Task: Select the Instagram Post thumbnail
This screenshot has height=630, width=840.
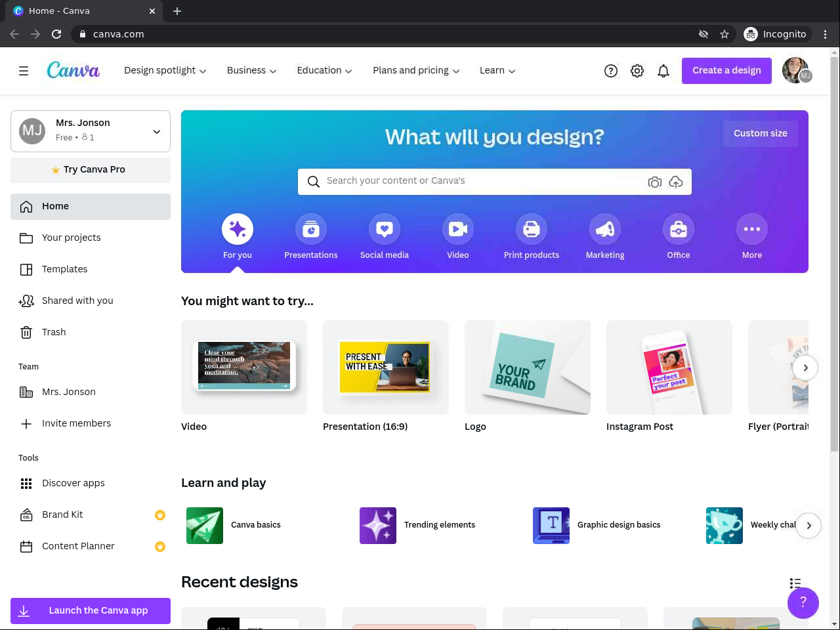Action: [669, 367]
